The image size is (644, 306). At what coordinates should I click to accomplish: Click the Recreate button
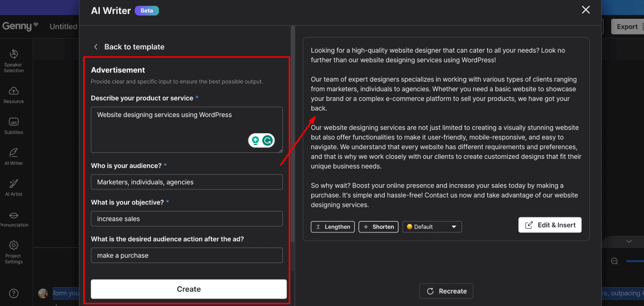(x=446, y=291)
